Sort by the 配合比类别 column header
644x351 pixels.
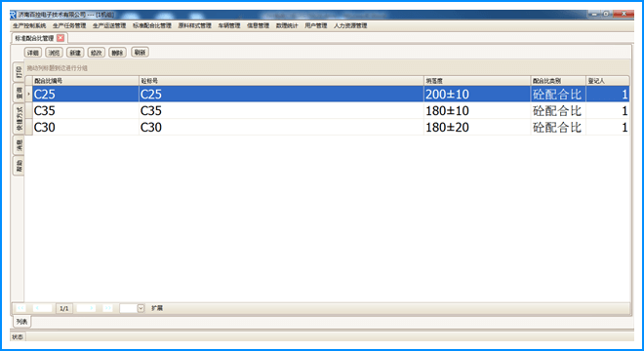coord(558,81)
